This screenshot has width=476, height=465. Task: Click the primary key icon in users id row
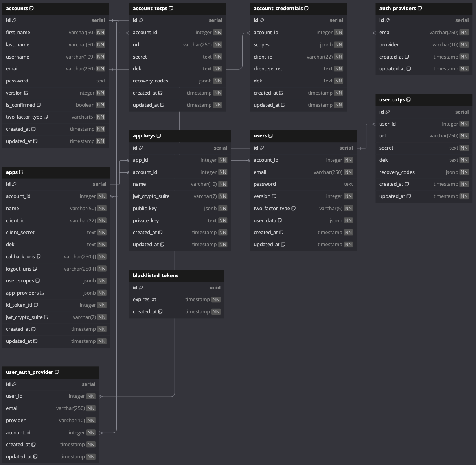262,148
